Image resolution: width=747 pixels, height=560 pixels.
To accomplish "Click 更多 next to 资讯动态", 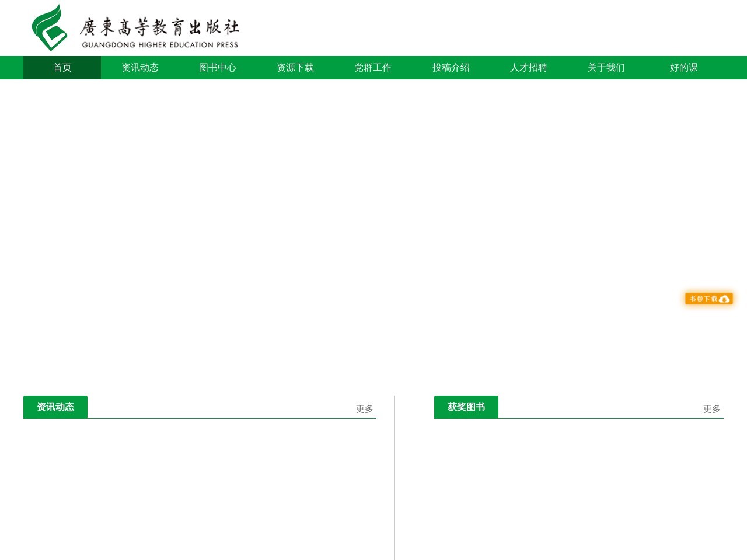I will point(364,409).
